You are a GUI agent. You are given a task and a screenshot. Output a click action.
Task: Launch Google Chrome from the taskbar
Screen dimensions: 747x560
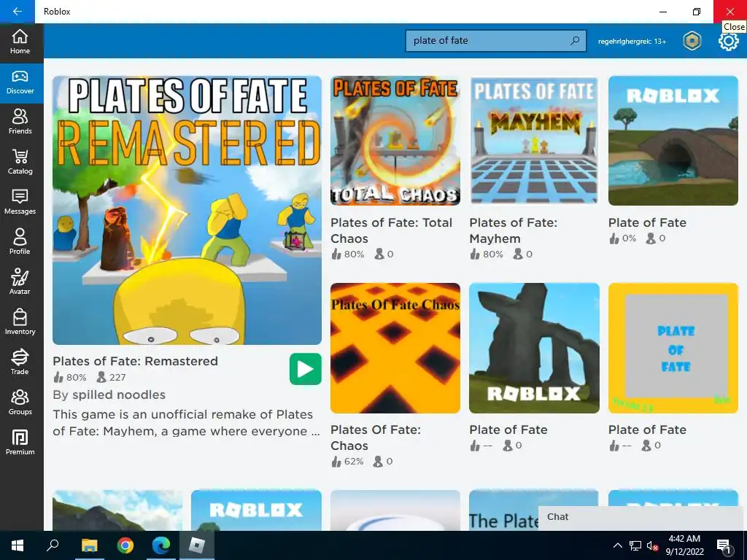pyautogui.click(x=125, y=545)
